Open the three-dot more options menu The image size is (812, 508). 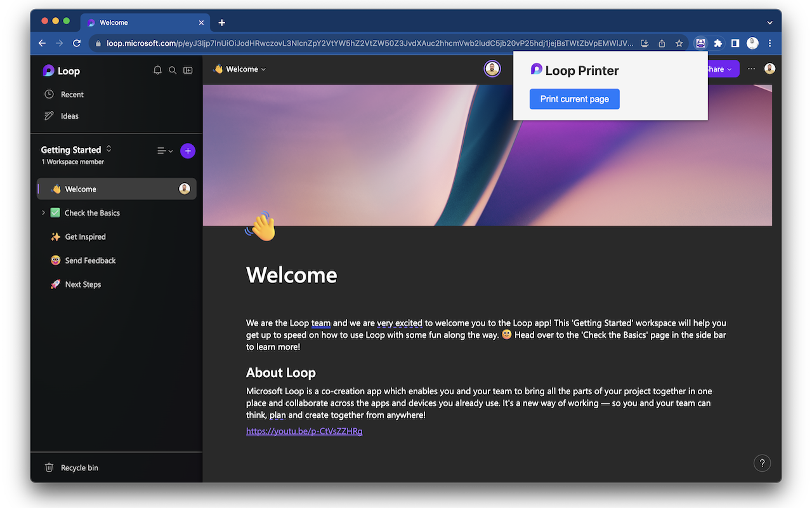751,69
